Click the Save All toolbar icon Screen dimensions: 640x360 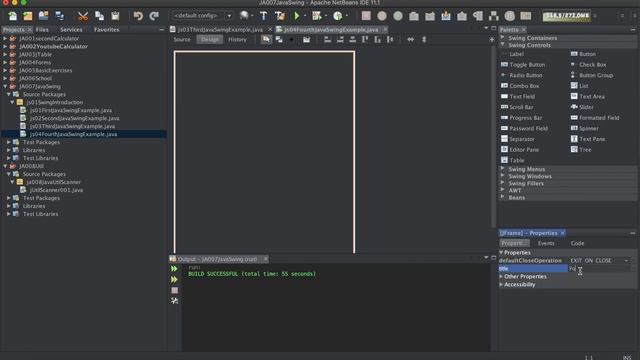(60, 16)
